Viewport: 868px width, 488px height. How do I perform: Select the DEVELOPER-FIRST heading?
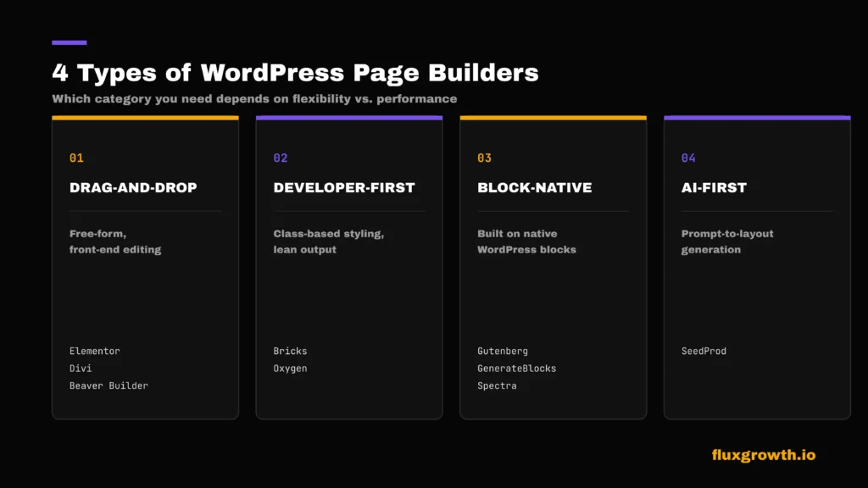pyautogui.click(x=344, y=187)
